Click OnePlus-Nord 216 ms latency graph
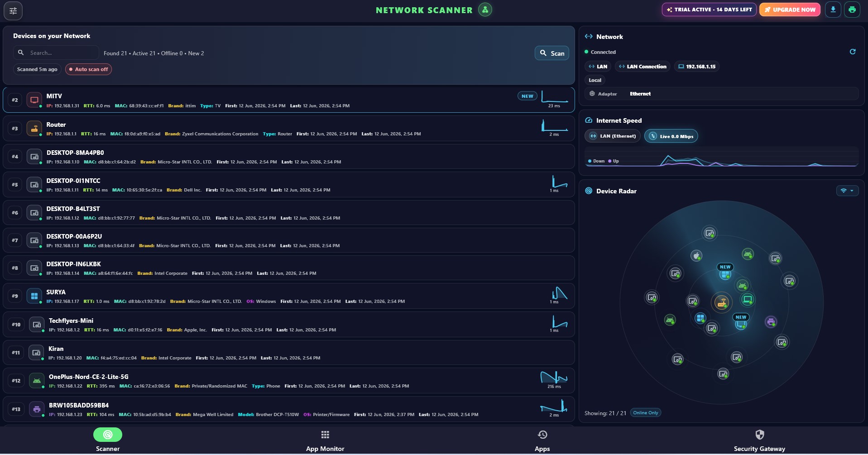This screenshot has height=455, width=868. pos(554,377)
